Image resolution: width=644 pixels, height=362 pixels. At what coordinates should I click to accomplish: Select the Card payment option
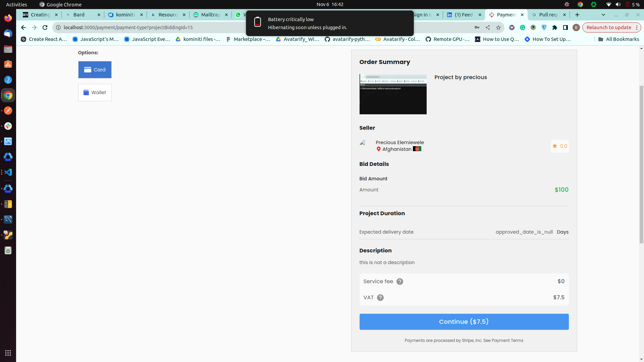(x=95, y=70)
